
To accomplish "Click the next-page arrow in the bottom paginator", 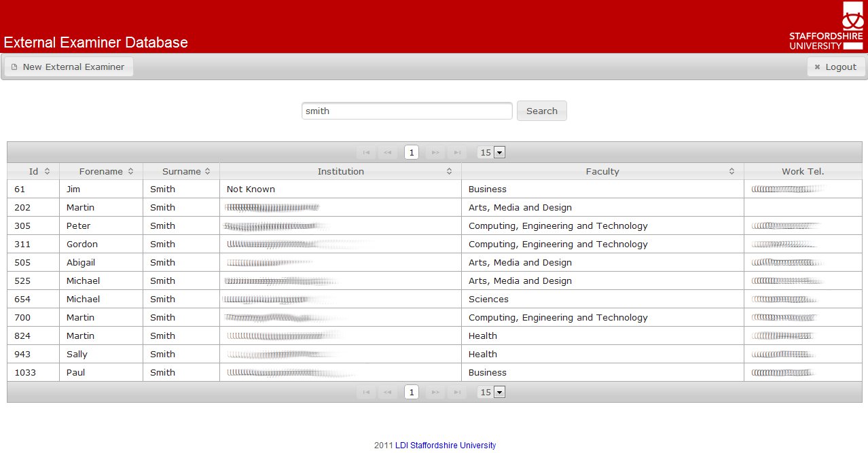I will pos(434,392).
